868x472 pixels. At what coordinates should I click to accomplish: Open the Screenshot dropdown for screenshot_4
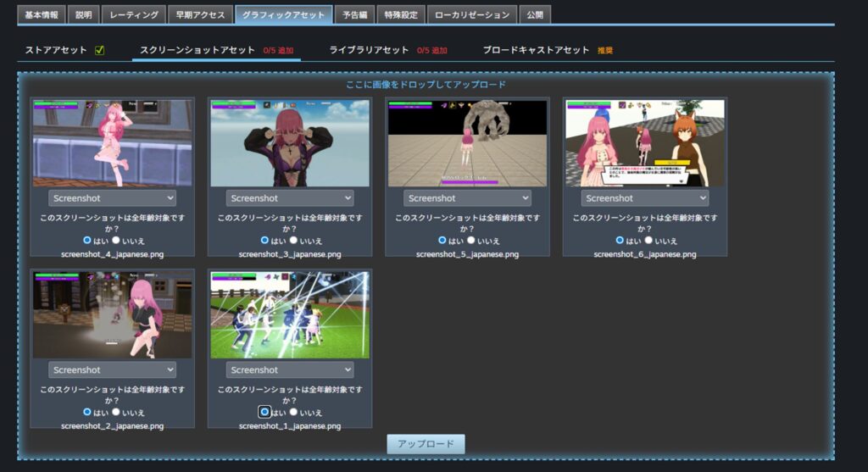[112, 198]
